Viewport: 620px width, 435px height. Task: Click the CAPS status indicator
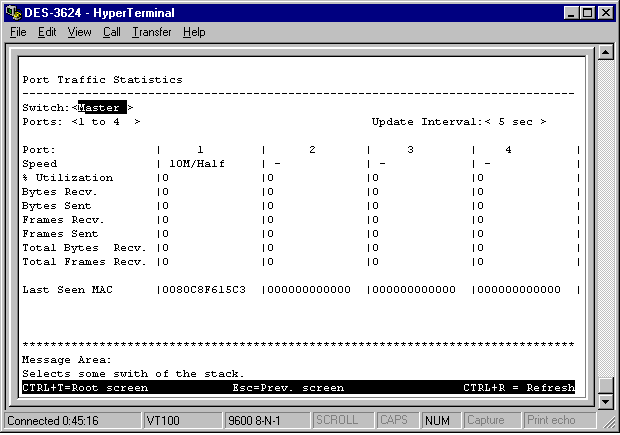[x=394, y=420]
